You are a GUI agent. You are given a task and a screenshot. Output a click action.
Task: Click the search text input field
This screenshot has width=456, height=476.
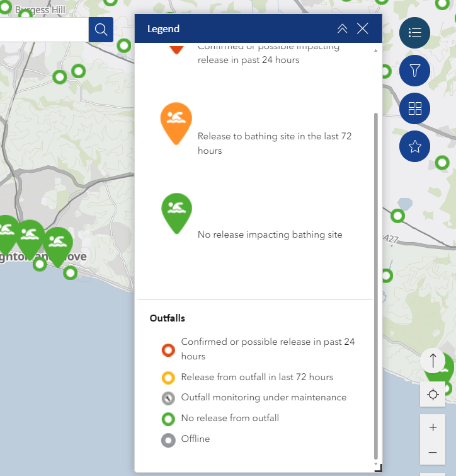(43, 29)
